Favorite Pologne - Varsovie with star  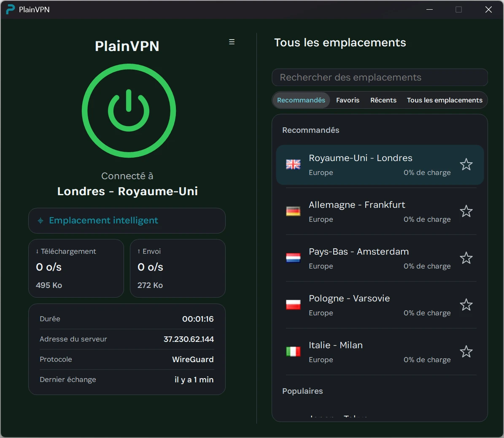[x=466, y=305]
